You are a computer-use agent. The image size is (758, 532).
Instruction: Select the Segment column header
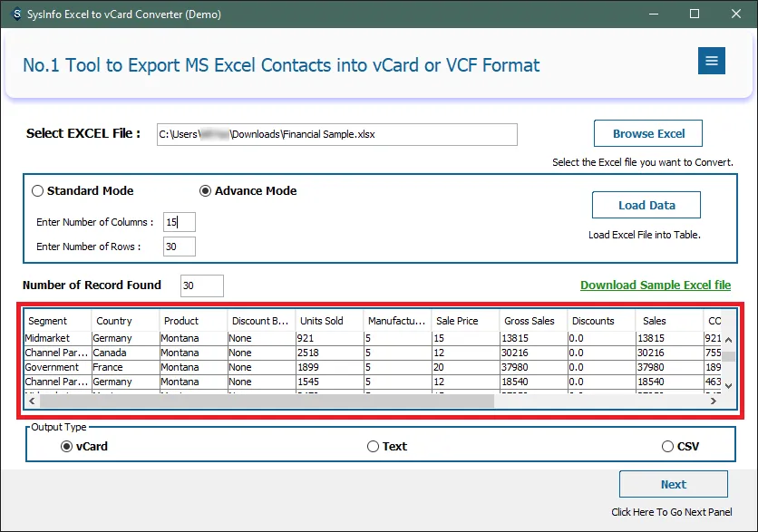(57, 321)
